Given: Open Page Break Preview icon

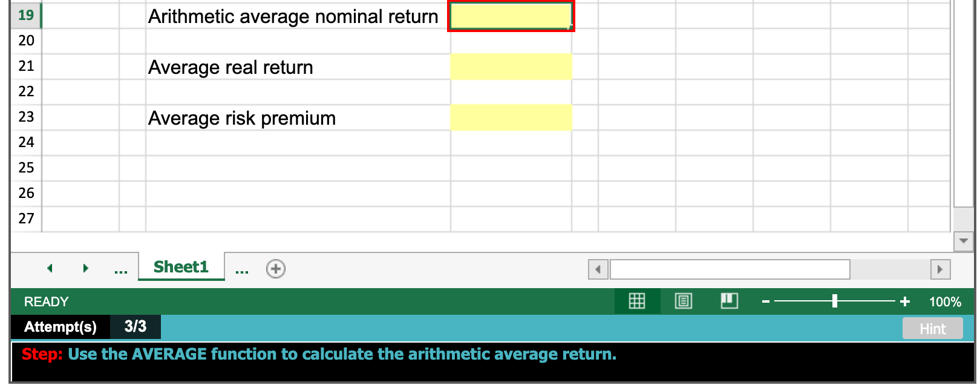Looking at the screenshot, I should [728, 301].
